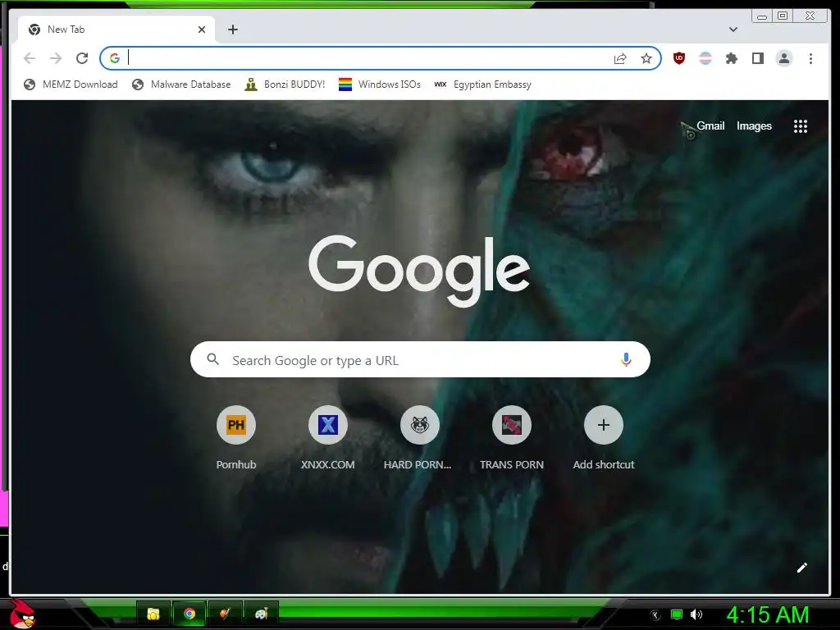Open Chrome's three-dot menu
The image size is (840, 630).
[810, 58]
